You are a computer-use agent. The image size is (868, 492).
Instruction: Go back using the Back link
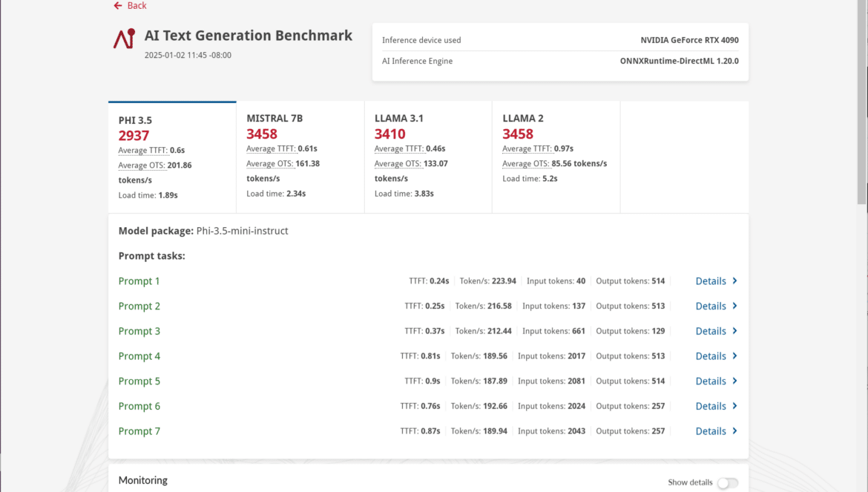(x=130, y=5)
